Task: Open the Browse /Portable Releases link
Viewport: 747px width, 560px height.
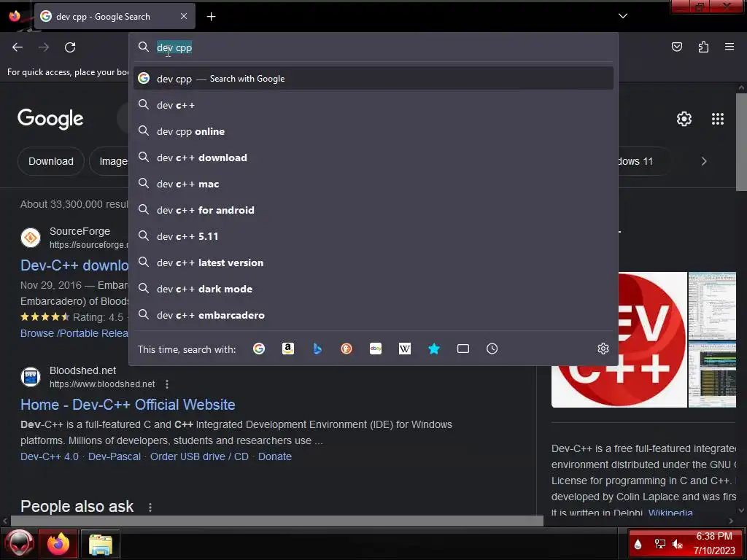Action: (x=74, y=333)
